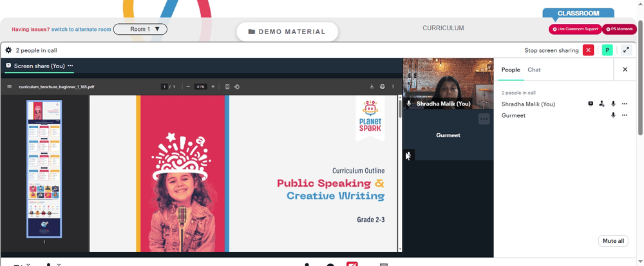This screenshot has width=644, height=266.
Task: Open the Demo Material folder button
Action: (287, 32)
